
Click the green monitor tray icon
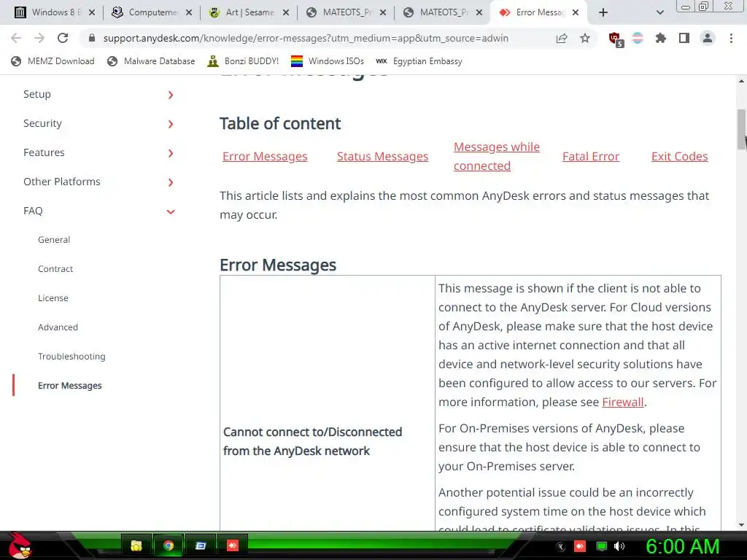click(x=602, y=546)
